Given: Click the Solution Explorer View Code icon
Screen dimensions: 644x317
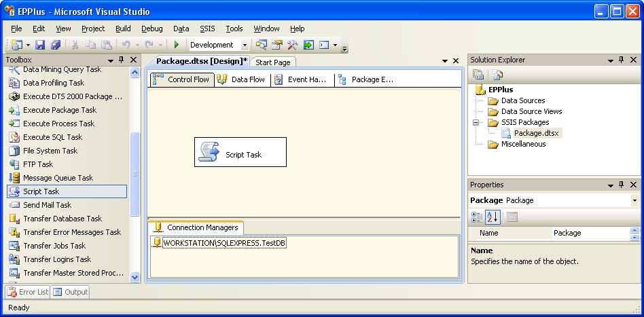Looking at the screenshot, I should click(x=498, y=75).
